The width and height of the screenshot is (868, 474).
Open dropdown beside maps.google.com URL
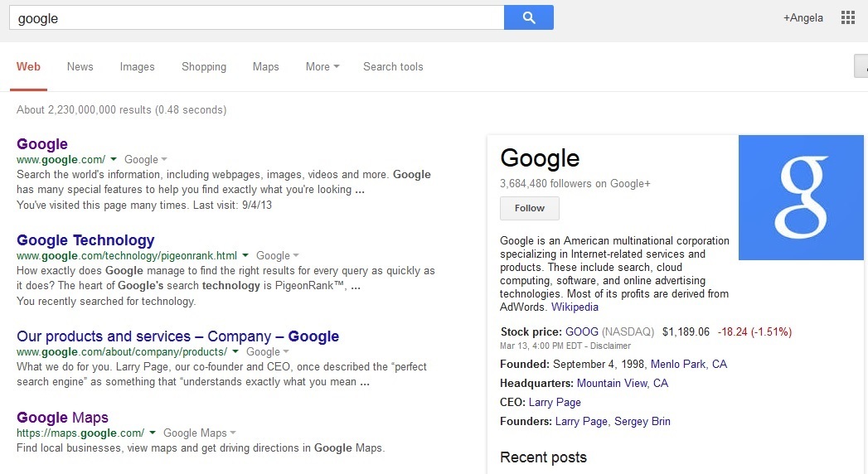[153, 433]
